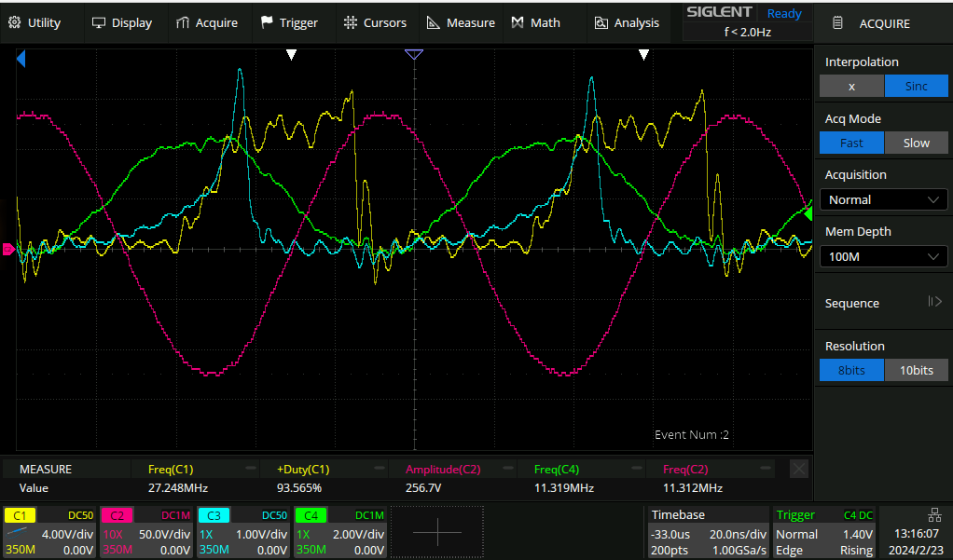This screenshot has height=560, width=953.
Task: Open the Utility menu
Action: point(35,22)
